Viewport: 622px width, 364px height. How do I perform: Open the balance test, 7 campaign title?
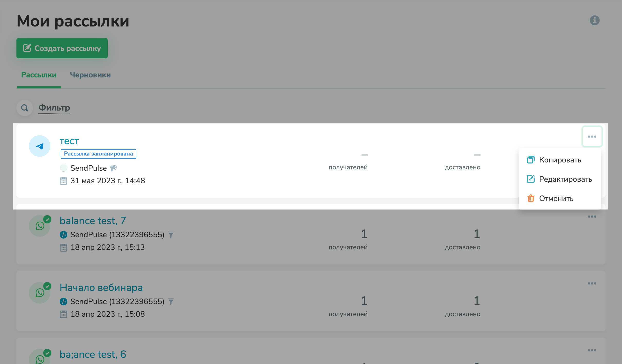tap(93, 221)
